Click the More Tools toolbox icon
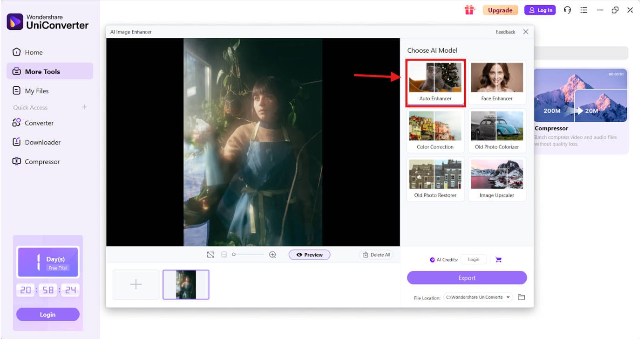 click(x=17, y=71)
